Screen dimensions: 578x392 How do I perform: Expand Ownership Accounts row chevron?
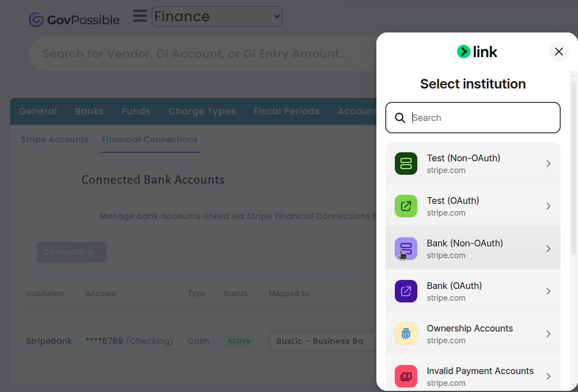pyautogui.click(x=548, y=334)
